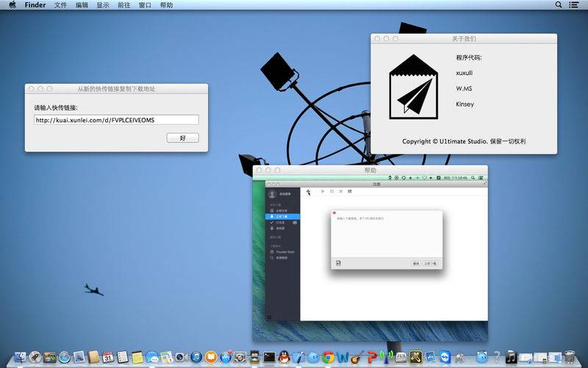Minimize the 关于我们 window
The image size is (588, 368).
point(387,38)
